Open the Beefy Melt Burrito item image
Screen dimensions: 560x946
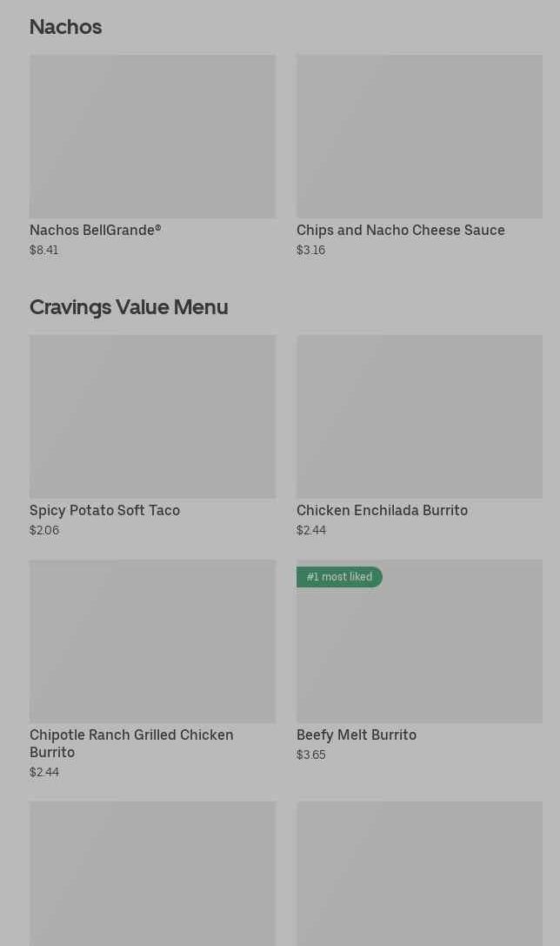tap(419, 653)
